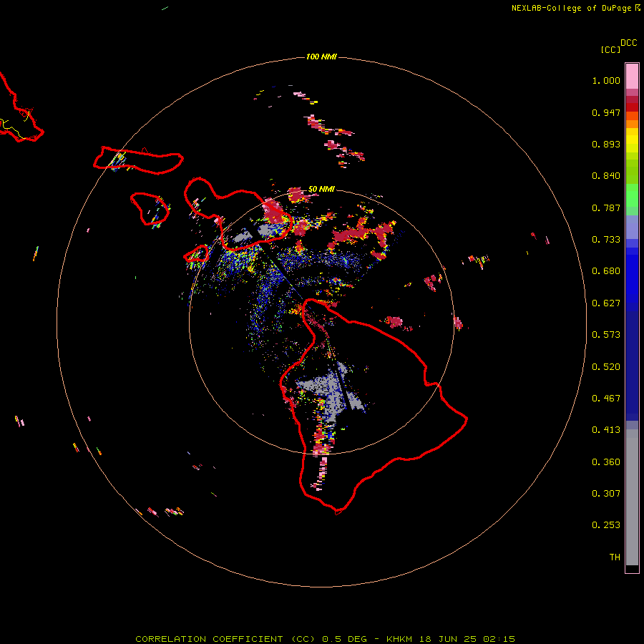Select the 0.947 color scale value
The image size is (644, 644).
[x=606, y=112]
